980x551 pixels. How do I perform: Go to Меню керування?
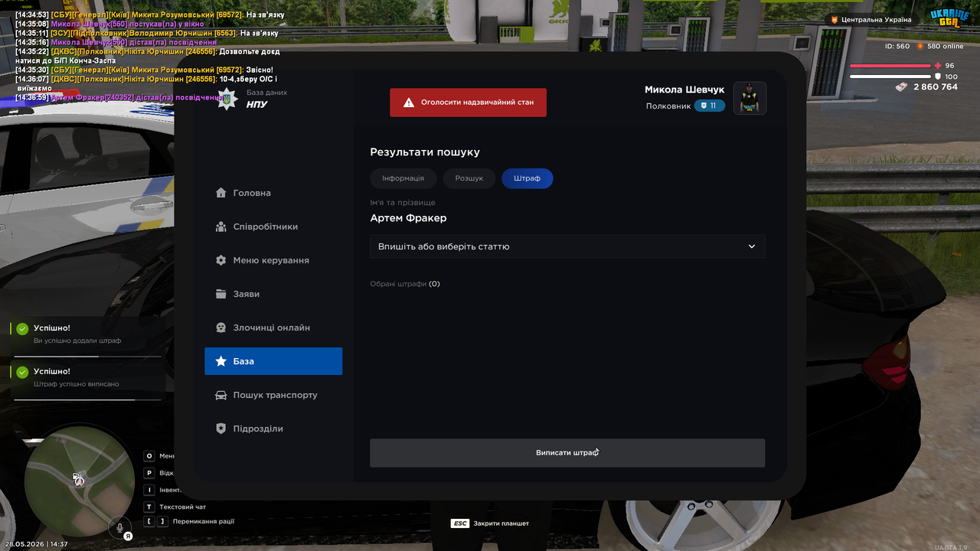[x=273, y=260]
